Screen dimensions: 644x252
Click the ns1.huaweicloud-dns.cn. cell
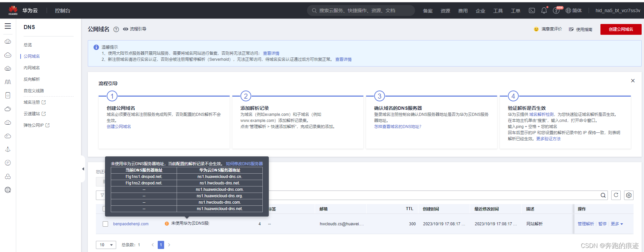pyautogui.click(x=220, y=177)
